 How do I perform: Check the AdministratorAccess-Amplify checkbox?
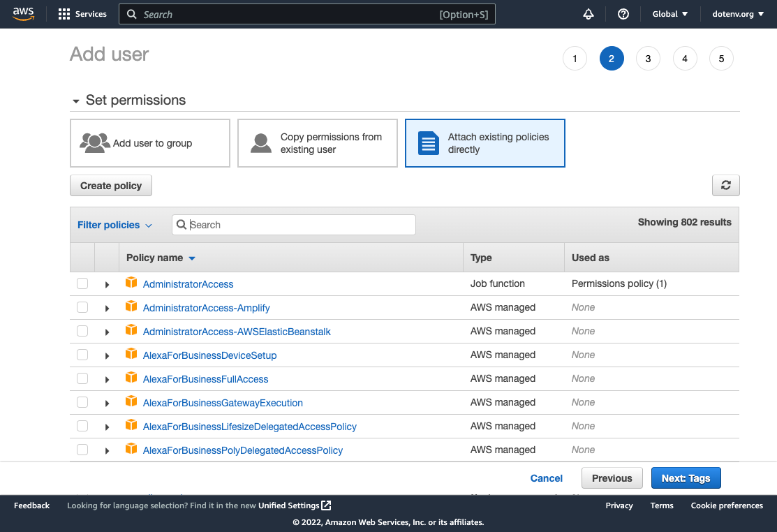(x=82, y=307)
